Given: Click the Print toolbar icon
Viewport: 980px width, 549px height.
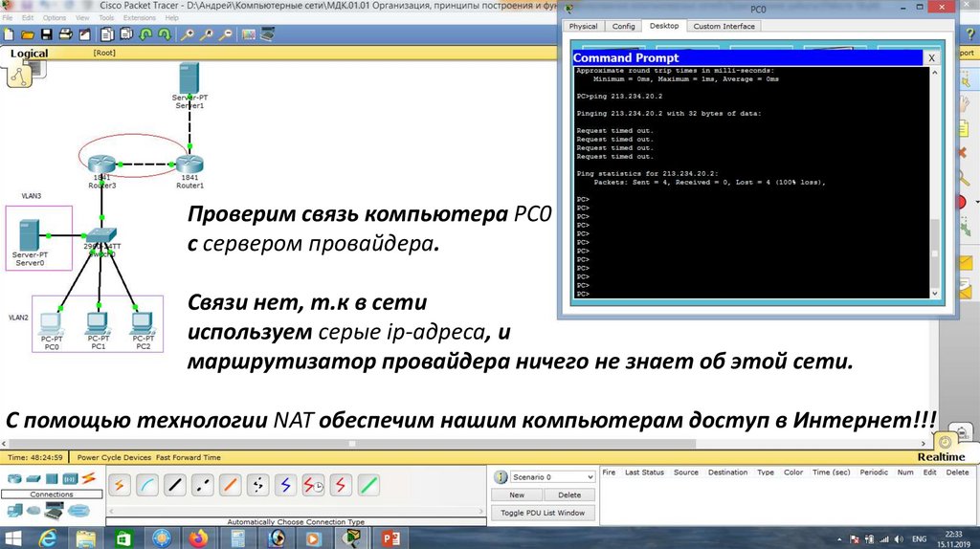Looking at the screenshot, I should (x=65, y=34).
